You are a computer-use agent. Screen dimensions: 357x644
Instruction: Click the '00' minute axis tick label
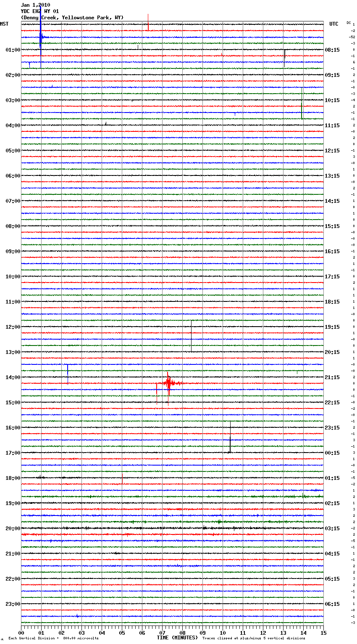pos(21,633)
